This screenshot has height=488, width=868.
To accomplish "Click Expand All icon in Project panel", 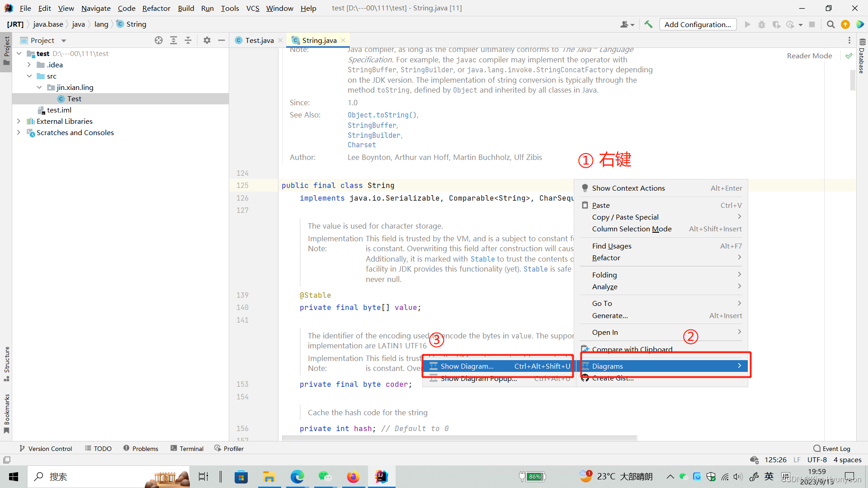I will click(x=174, y=40).
